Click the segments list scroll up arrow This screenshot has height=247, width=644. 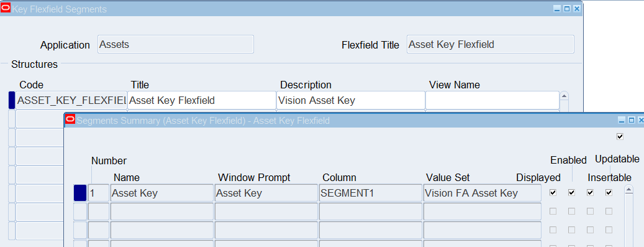628,189
